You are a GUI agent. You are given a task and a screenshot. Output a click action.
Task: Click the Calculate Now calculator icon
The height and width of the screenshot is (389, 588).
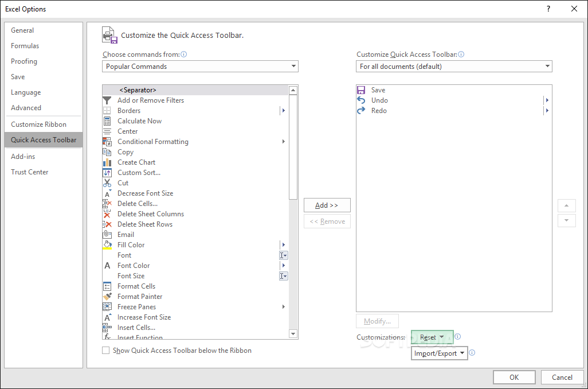tap(107, 121)
